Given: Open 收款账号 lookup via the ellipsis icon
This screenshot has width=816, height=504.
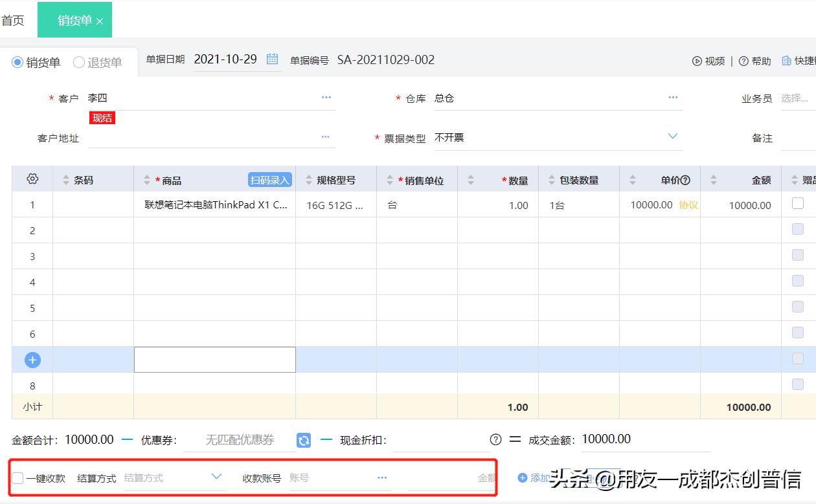Looking at the screenshot, I should point(381,477).
